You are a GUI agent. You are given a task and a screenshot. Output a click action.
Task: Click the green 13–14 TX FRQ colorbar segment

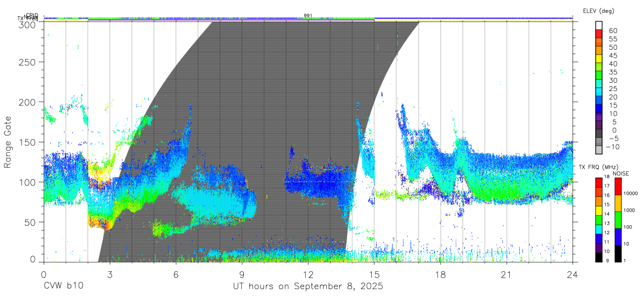point(599,219)
